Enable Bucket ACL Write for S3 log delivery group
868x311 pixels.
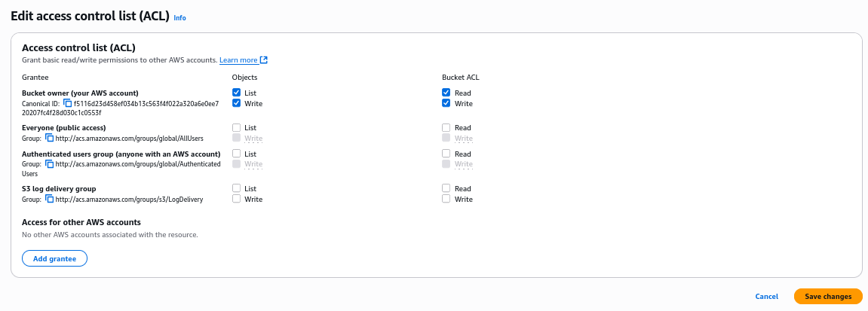click(446, 199)
